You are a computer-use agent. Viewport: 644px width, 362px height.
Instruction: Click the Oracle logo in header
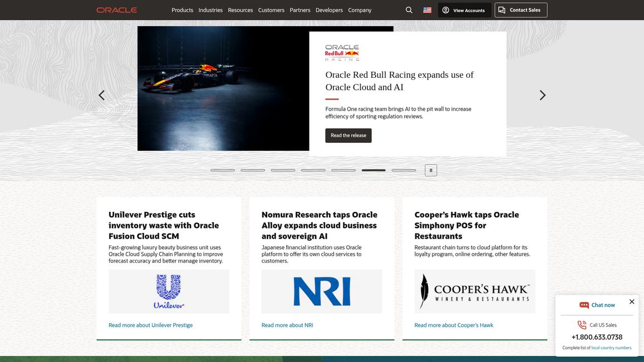pos(117,10)
